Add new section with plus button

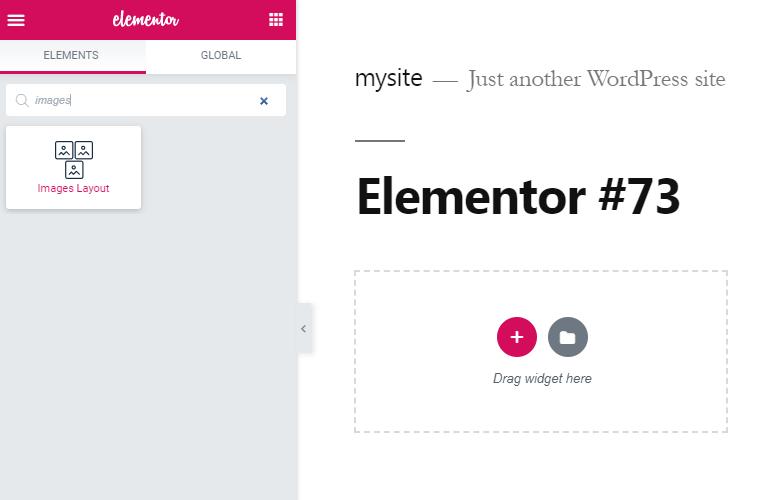(517, 337)
